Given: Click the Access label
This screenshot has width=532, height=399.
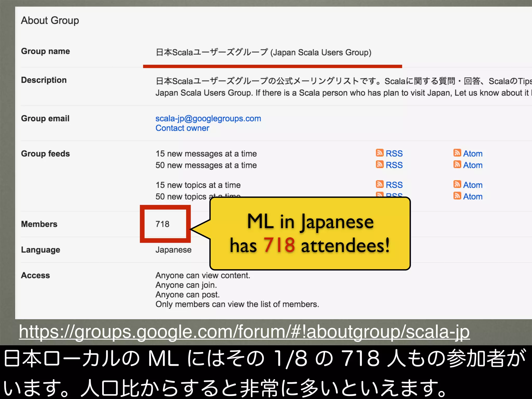Looking at the screenshot, I should pyautogui.click(x=35, y=275).
